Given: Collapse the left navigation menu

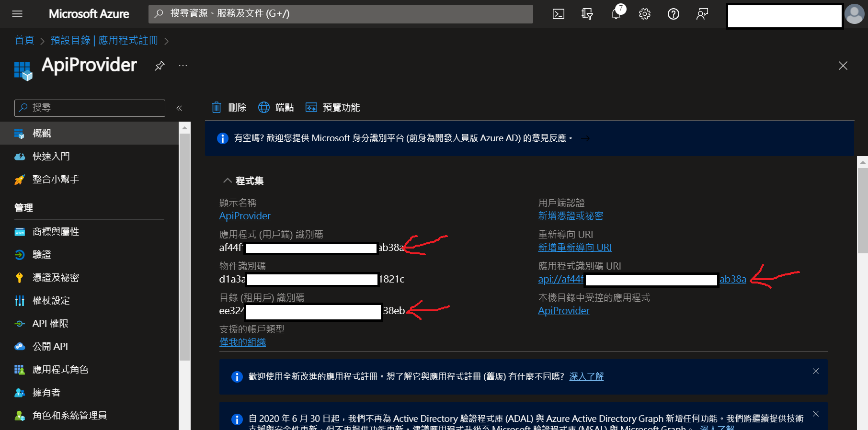Looking at the screenshot, I should 179,108.
